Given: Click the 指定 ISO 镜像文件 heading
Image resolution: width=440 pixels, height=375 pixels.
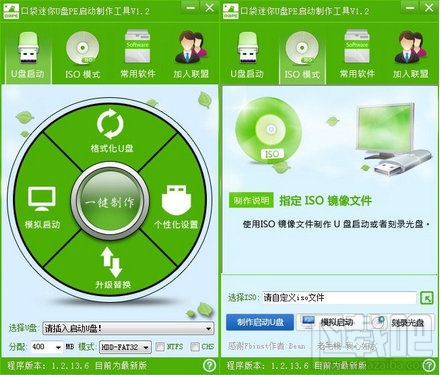Looking at the screenshot, I should [325, 200].
